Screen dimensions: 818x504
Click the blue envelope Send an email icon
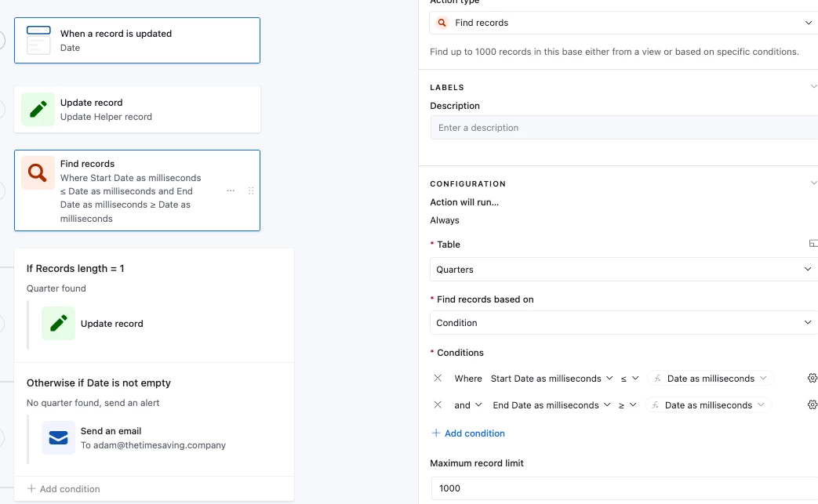pyautogui.click(x=59, y=438)
